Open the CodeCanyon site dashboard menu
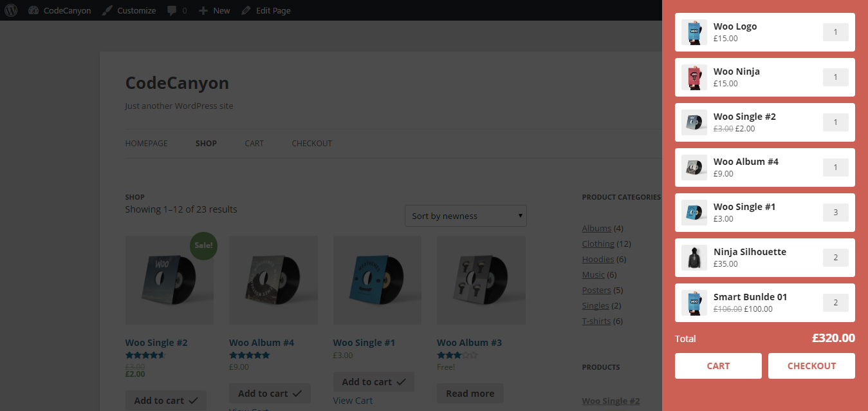Viewport: 868px width, 411px height. [60, 10]
